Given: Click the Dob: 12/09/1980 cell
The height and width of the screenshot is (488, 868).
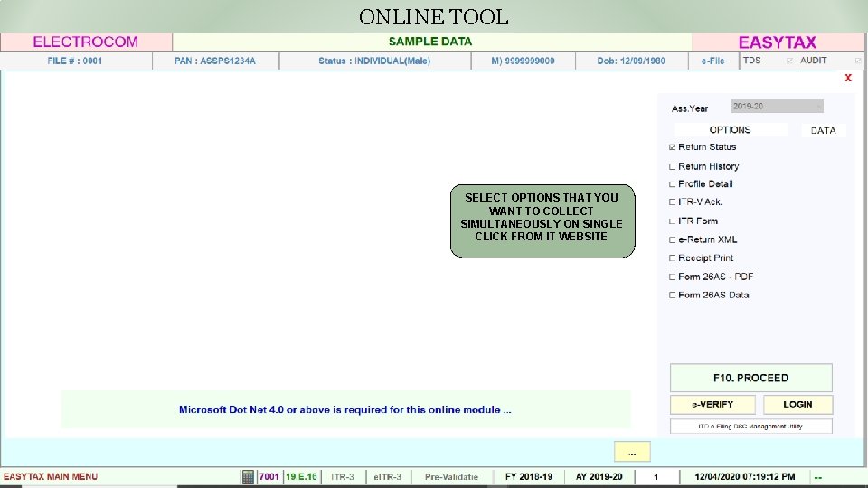Looking at the screenshot, I should (631, 61).
